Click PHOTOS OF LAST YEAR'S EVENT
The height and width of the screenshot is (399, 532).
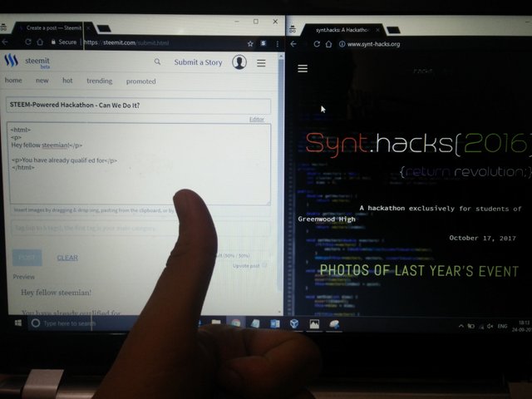click(x=419, y=271)
